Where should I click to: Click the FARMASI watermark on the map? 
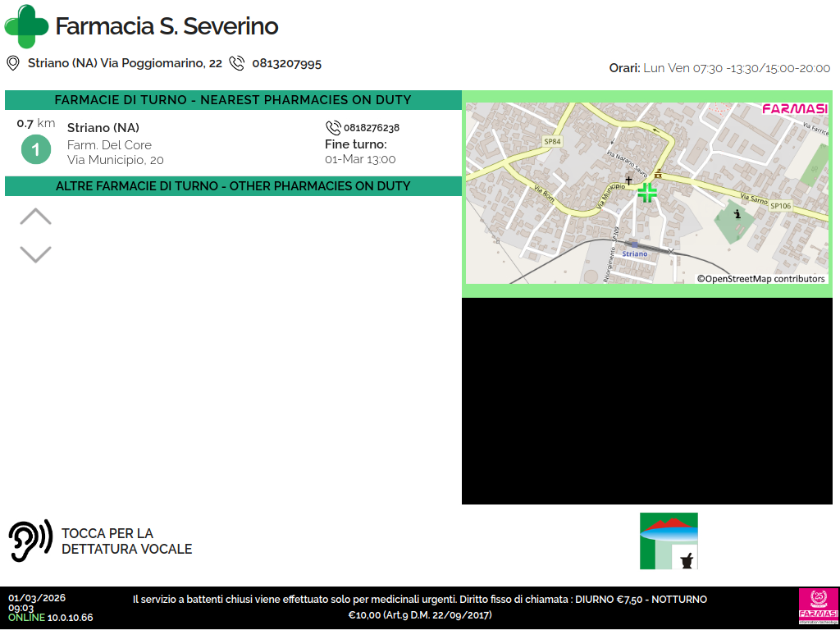[x=794, y=109]
